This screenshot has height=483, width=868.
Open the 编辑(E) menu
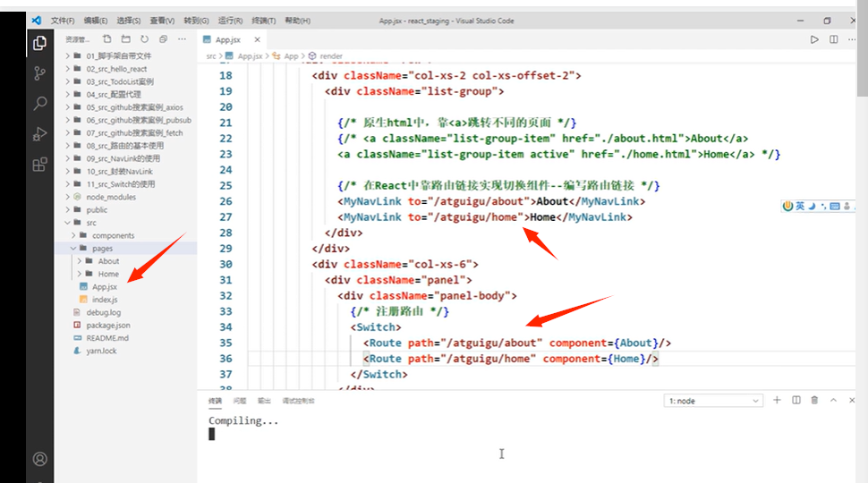(x=96, y=21)
